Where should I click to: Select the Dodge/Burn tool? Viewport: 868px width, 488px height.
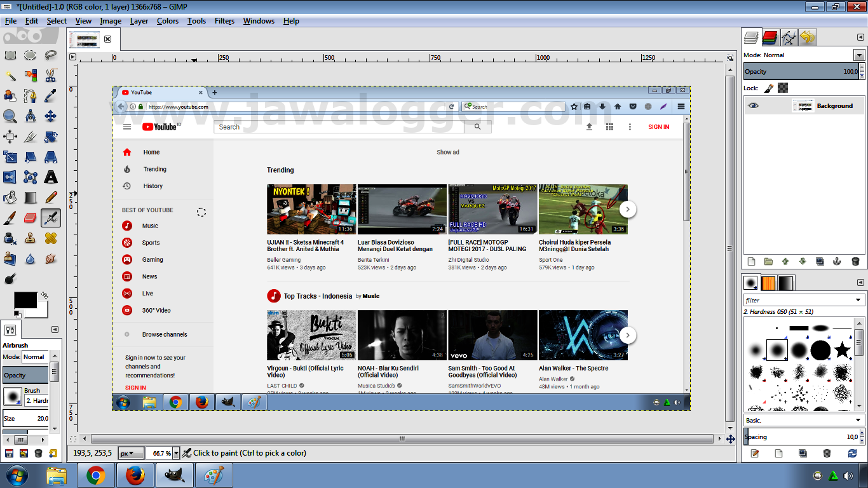pyautogui.click(x=10, y=279)
